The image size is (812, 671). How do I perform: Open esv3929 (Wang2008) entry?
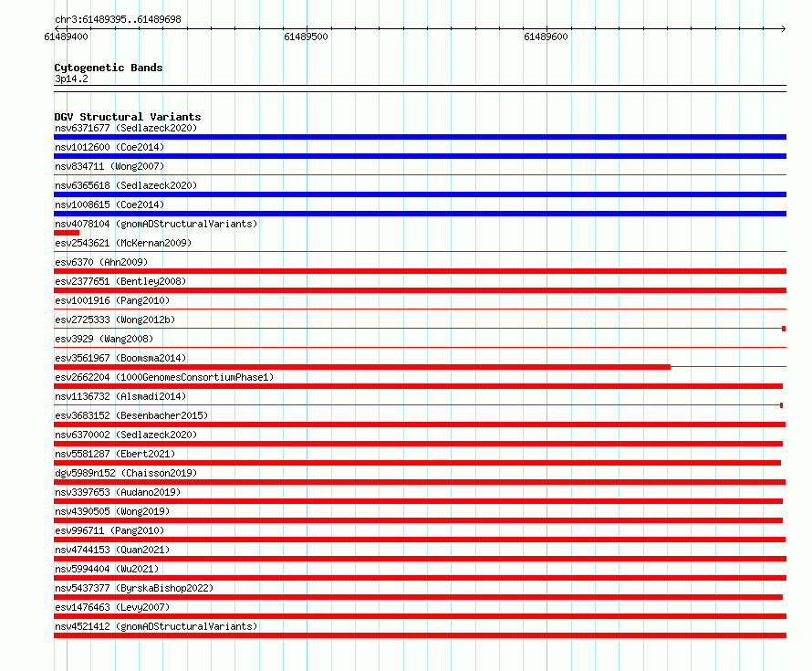click(x=104, y=339)
